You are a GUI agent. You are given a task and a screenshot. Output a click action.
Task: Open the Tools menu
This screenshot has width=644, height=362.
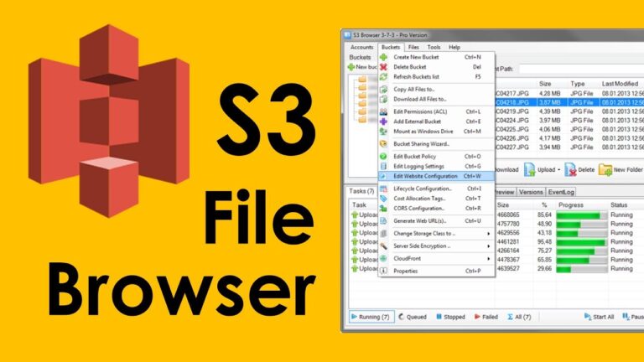[x=434, y=47]
